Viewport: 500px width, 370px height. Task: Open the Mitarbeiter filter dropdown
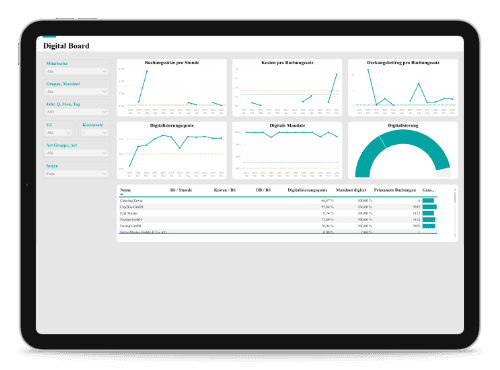76,71
